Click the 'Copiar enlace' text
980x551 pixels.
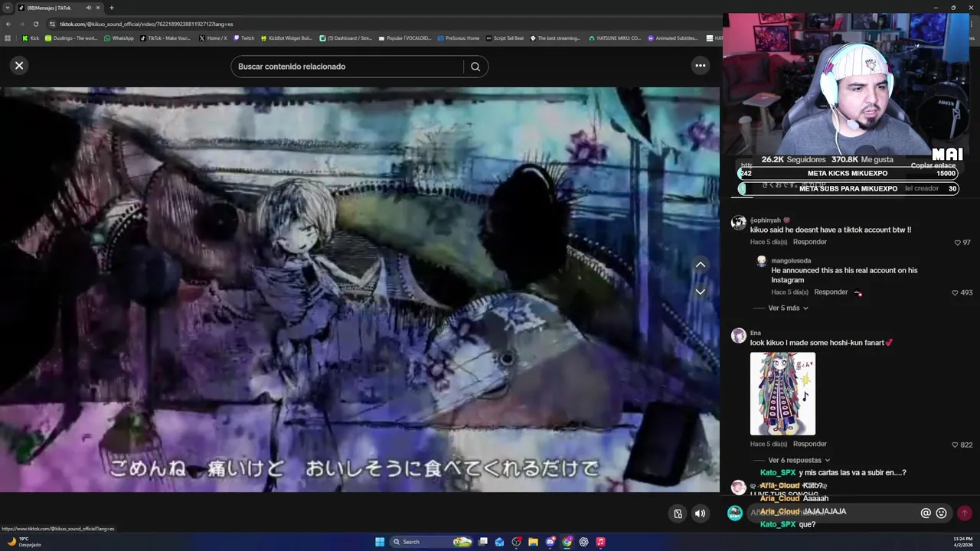point(933,165)
